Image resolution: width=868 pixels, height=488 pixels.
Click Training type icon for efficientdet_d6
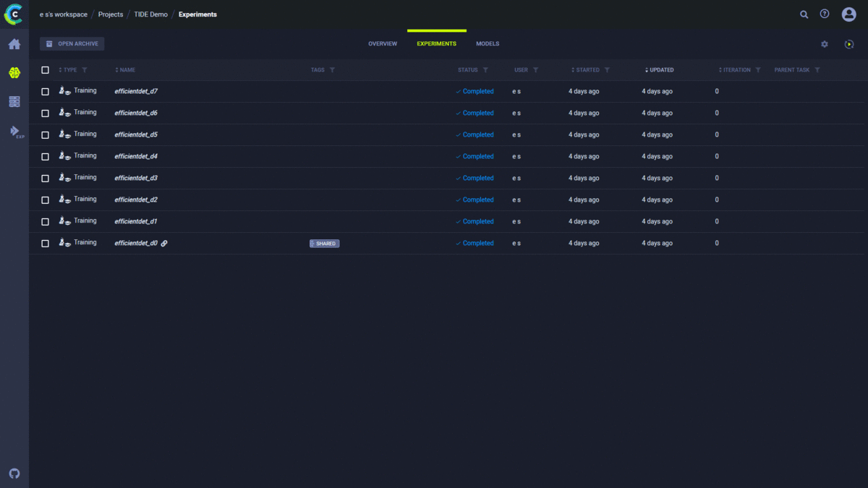point(64,113)
